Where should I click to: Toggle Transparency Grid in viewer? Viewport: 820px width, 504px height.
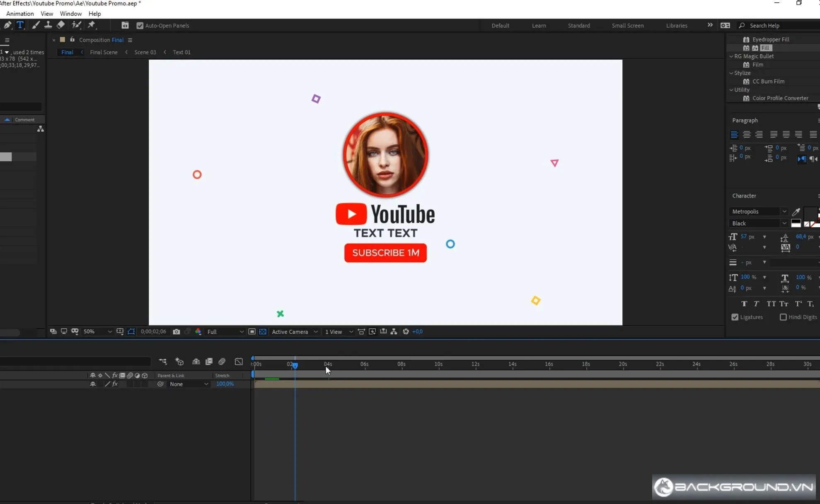point(263,332)
